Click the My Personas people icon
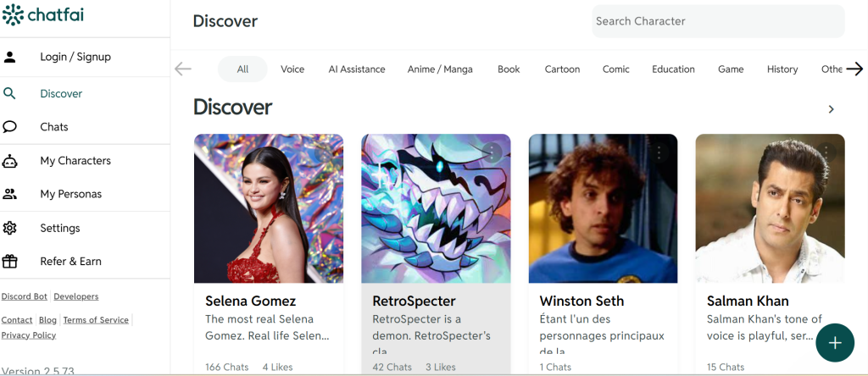The width and height of the screenshot is (868, 376). point(10,194)
